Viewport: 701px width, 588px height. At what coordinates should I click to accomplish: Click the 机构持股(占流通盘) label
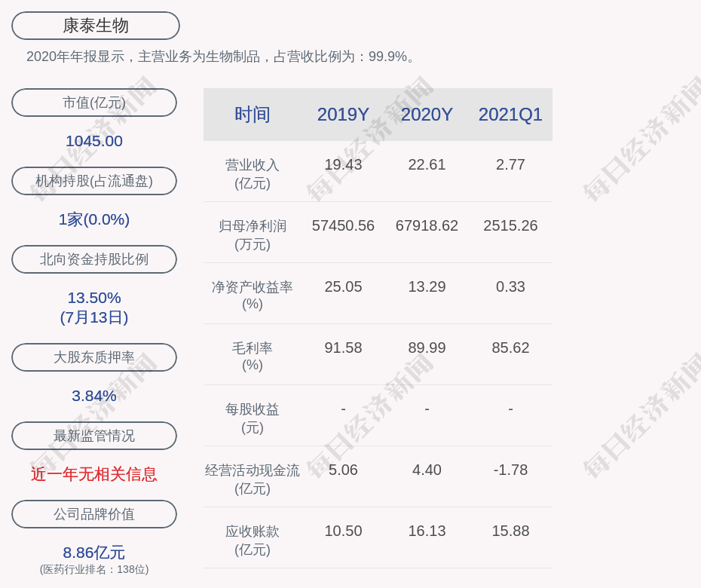tap(94, 181)
